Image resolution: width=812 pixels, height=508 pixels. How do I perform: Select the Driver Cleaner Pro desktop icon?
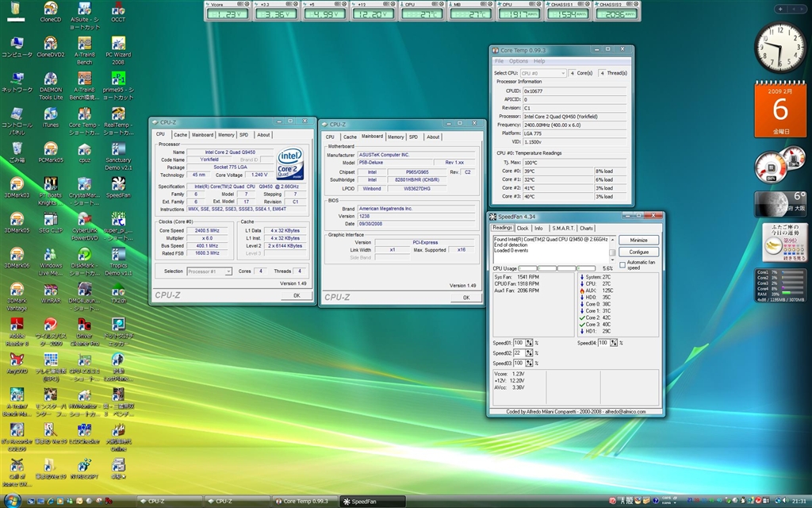pyautogui.click(x=84, y=332)
